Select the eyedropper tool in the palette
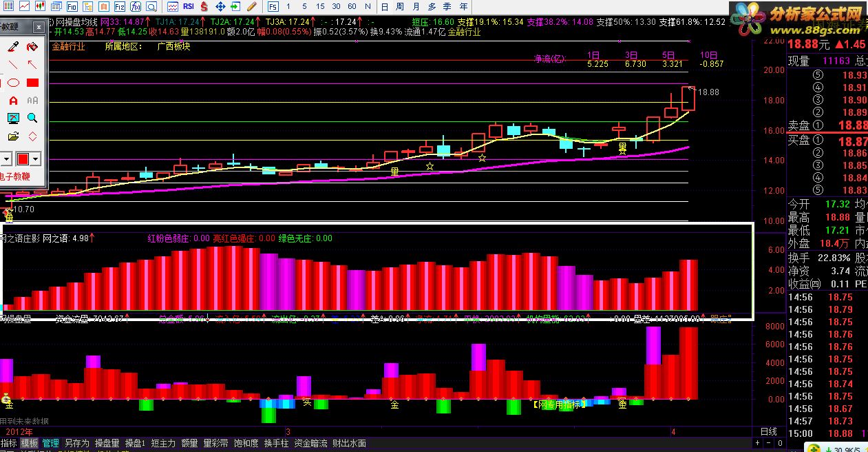This screenshot has width=868, height=452. (x=12, y=47)
